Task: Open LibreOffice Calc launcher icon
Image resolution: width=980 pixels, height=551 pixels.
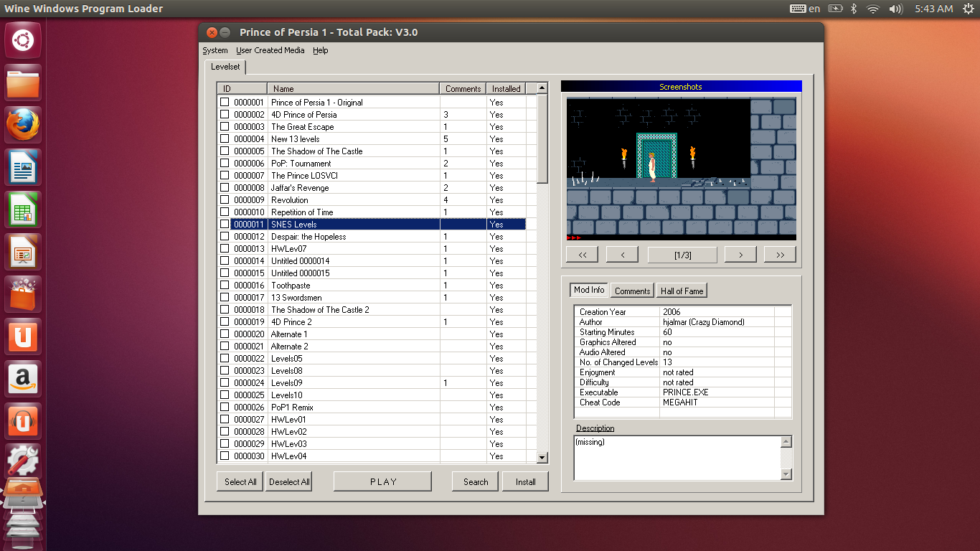Action: 23,209
